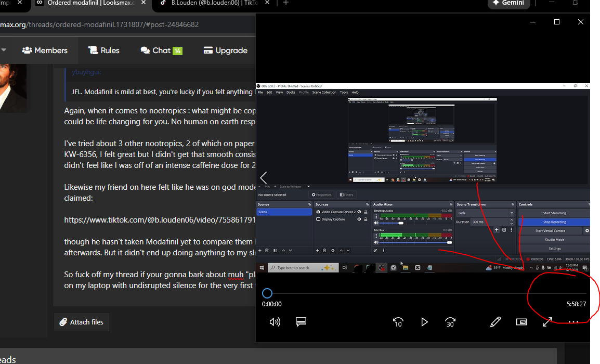Switch to mini view mode
This screenshot has width=600, height=364.
[x=521, y=322]
